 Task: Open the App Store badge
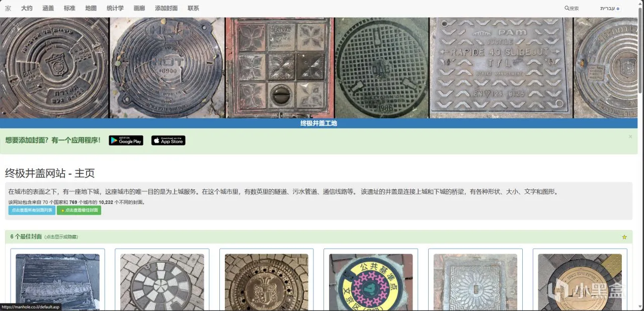(x=168, y=141)
